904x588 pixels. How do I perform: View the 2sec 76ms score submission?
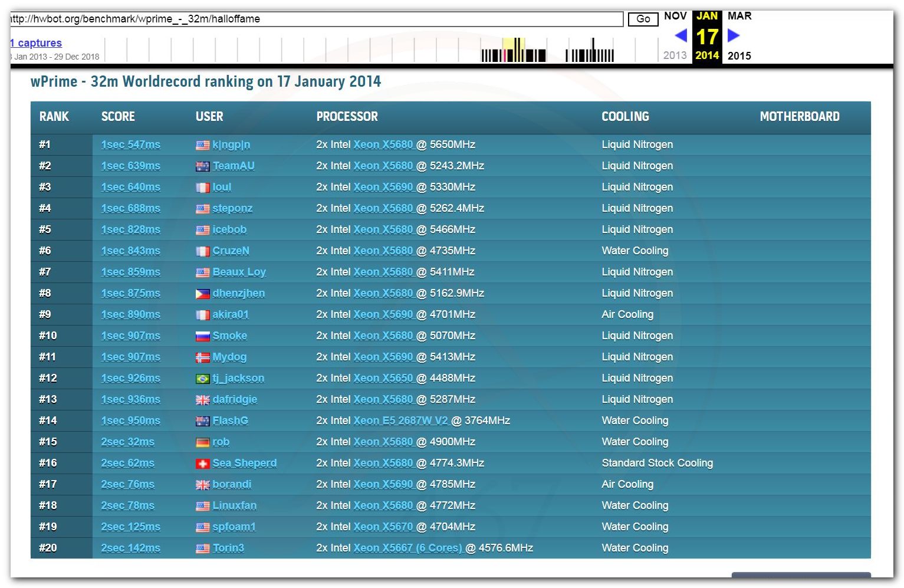point(127,484)
